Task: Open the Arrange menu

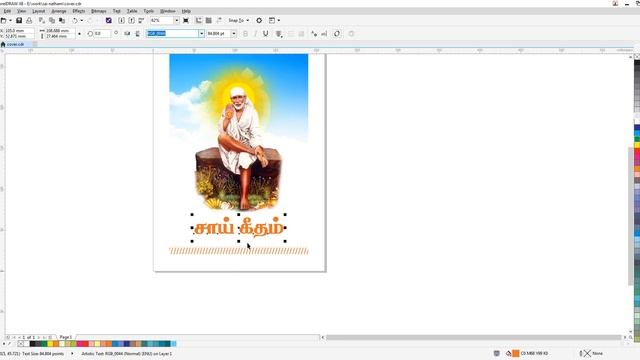Action: pyautogui.click(x=59, y=11)
